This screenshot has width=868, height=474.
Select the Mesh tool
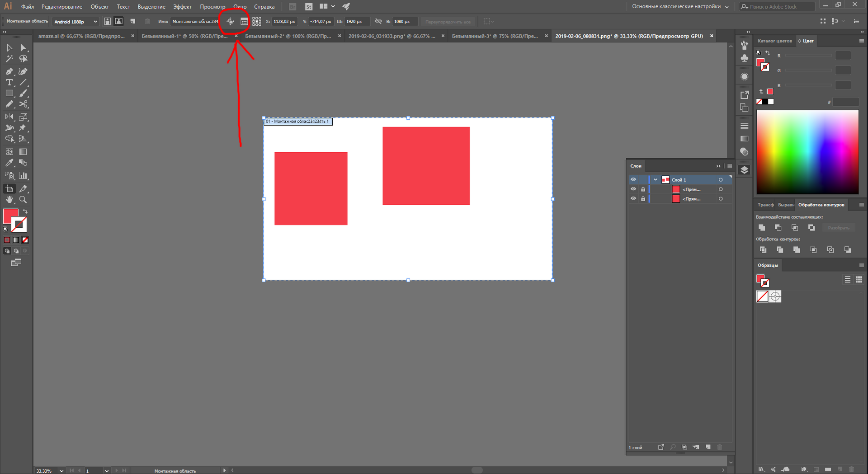point(9,152)
